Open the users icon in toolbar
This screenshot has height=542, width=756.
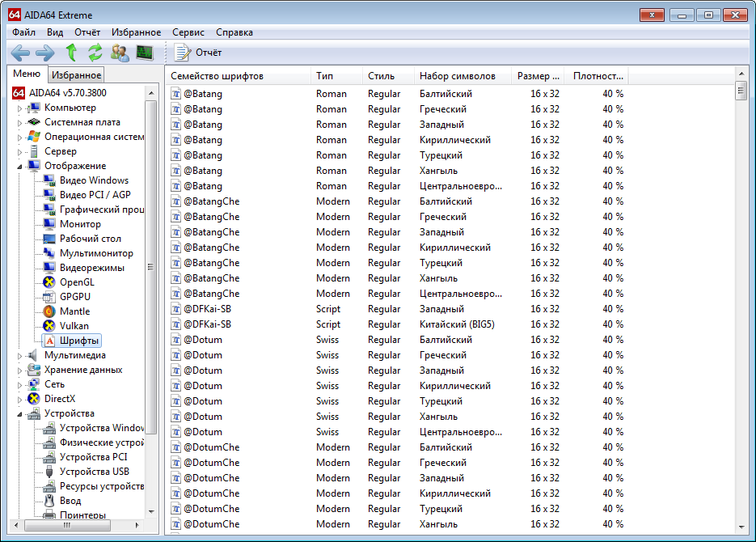tap(120, 53)
